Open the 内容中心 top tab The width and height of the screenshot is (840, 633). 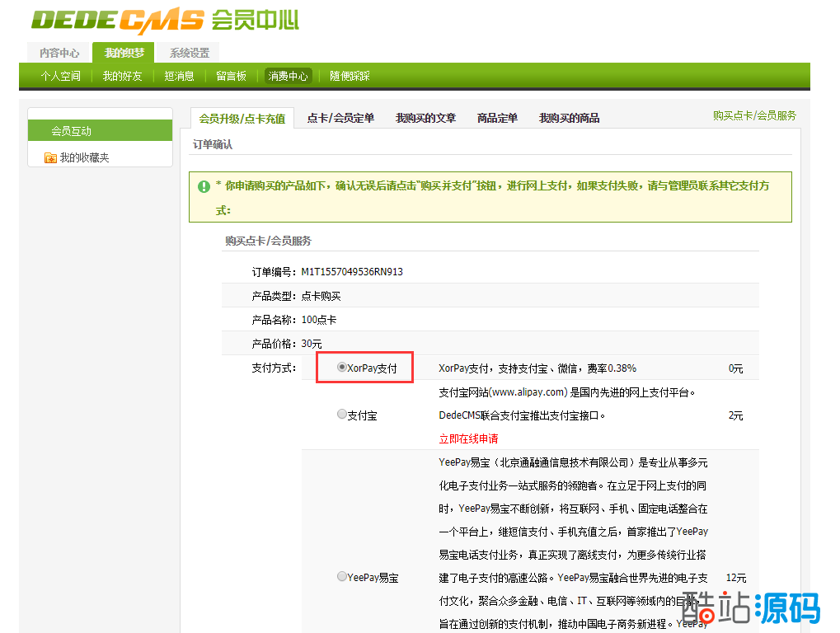click(x=59, y=53)
